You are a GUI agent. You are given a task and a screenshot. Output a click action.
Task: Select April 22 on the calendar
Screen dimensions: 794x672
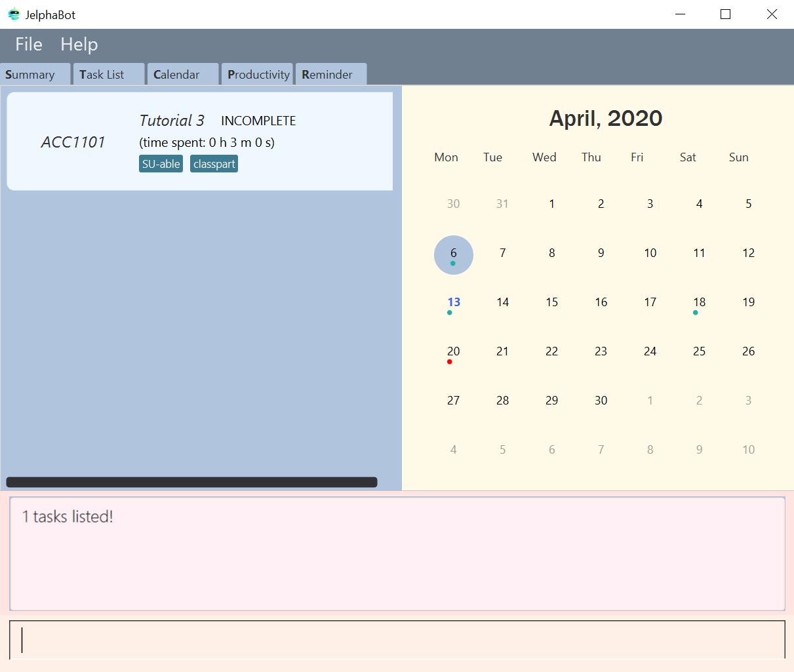tap(551, 351)
